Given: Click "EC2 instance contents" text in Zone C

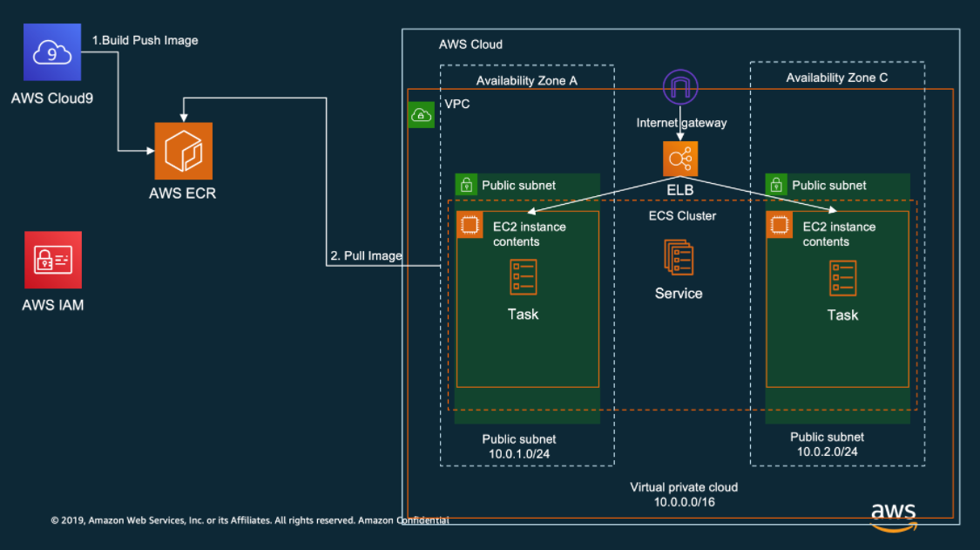Looking at the screenshot, I should click(x=840, y=234).
